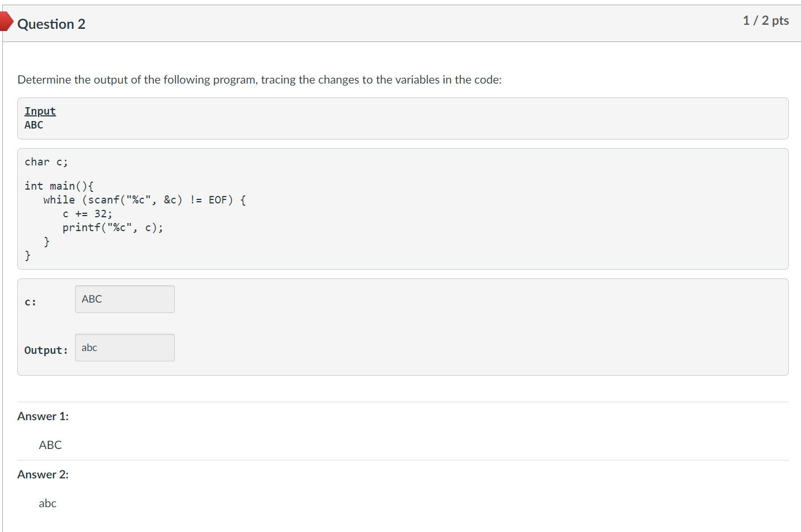
Task: Click the 1 / 2 pts score label
Action: pos(766,20)
